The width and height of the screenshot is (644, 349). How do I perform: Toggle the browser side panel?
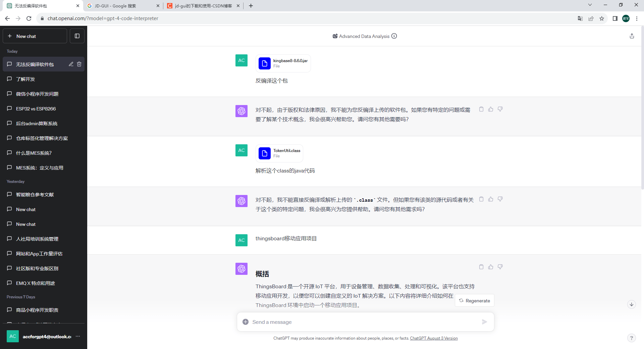tap(615, 18)
